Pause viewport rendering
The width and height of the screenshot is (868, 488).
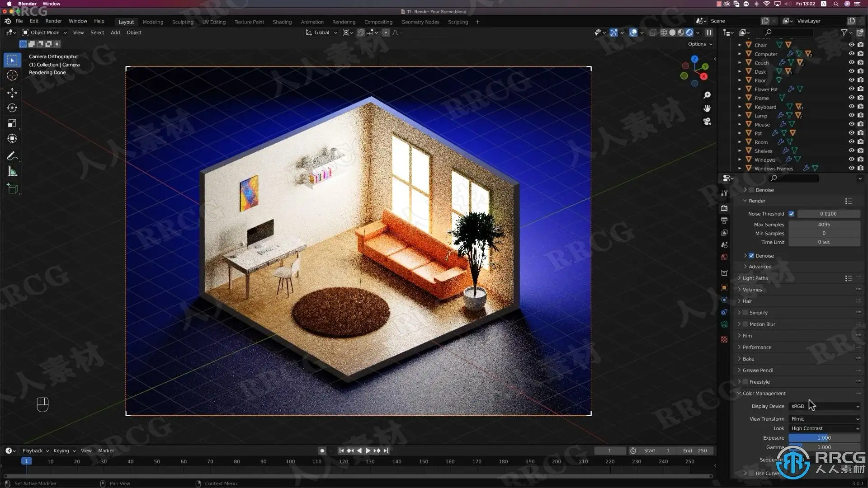click(709, 33)
